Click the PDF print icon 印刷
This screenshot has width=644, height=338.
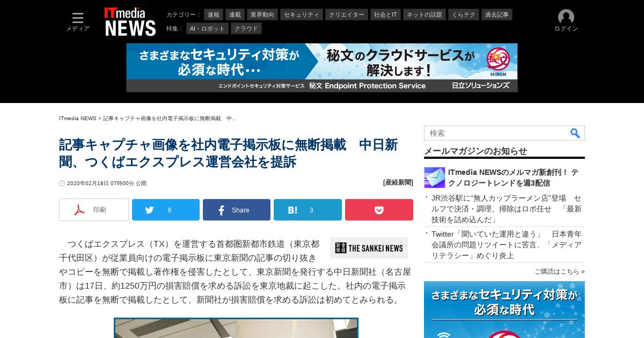[x=94, y=210]
